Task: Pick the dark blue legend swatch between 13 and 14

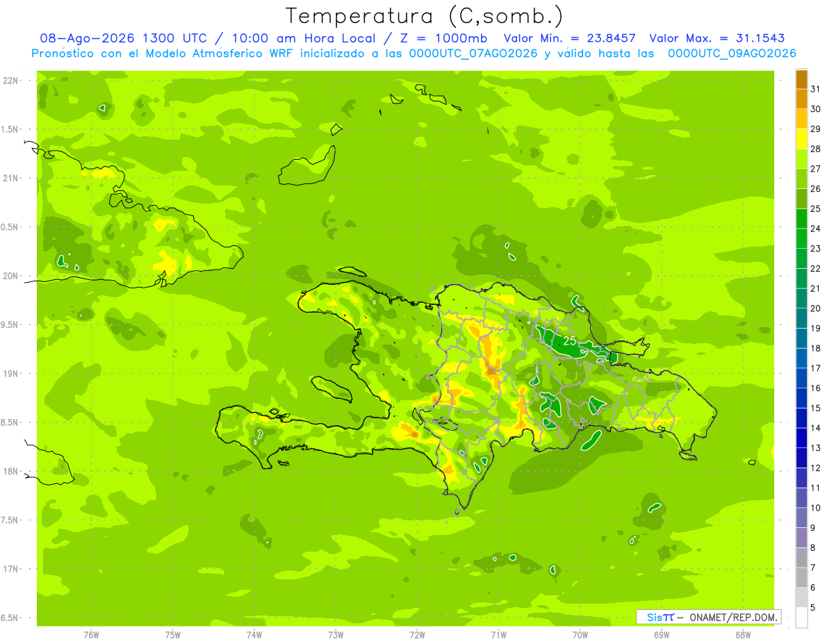Action: [801, 438]
